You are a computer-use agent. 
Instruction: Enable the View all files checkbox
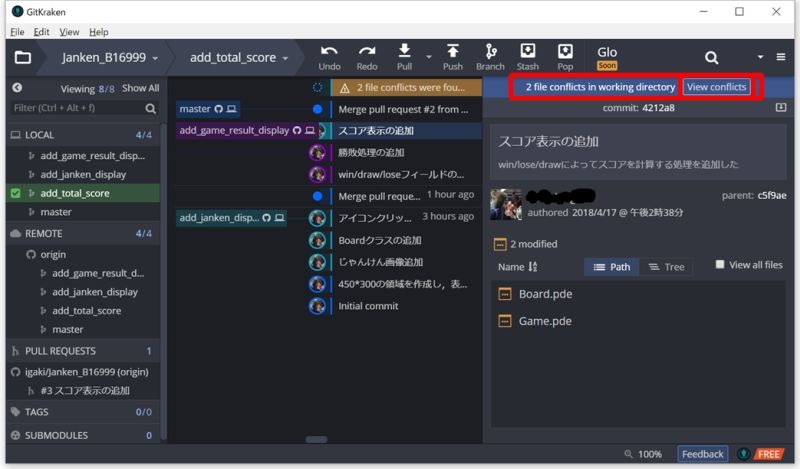[720, 265]
